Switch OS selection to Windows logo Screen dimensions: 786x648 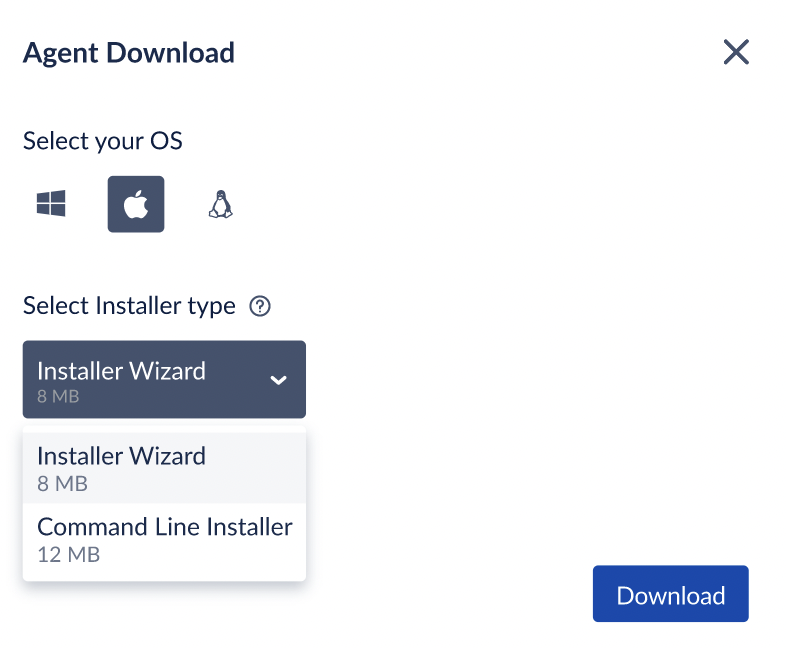(51, 203)
